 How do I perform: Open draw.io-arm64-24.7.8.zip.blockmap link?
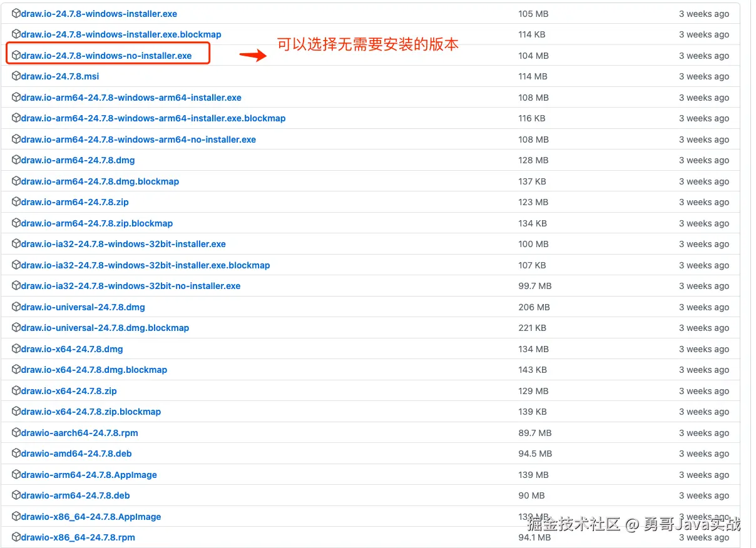(x=97, y=223)
